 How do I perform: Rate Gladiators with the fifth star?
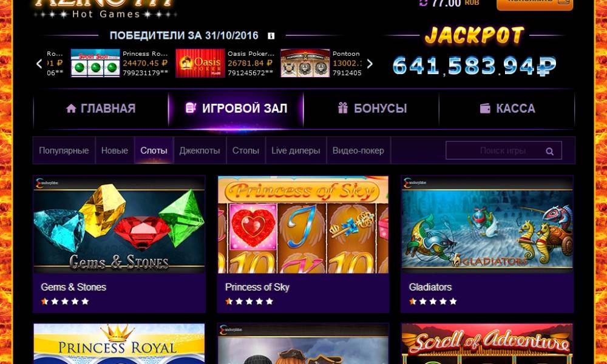pyautogui.click(x=453, y=302)
